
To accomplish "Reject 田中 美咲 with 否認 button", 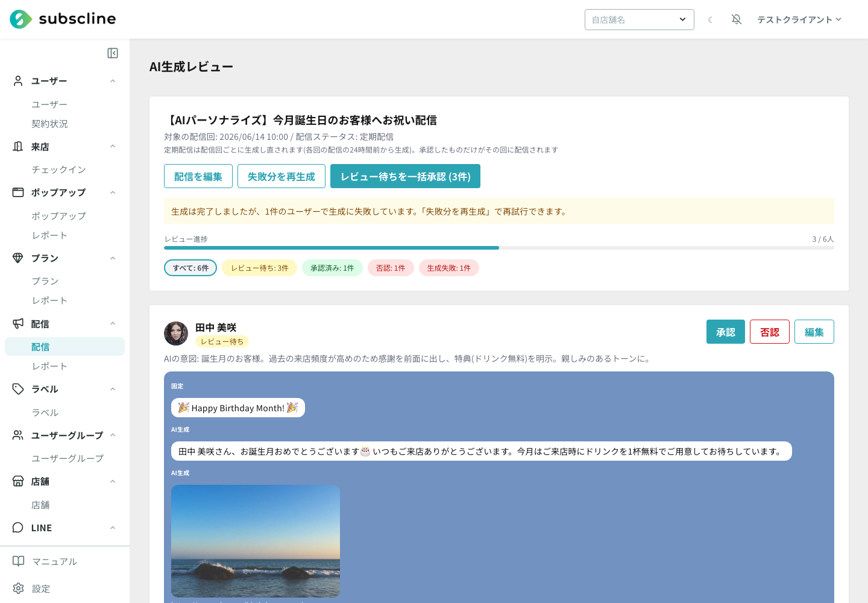I will (770, 332).
